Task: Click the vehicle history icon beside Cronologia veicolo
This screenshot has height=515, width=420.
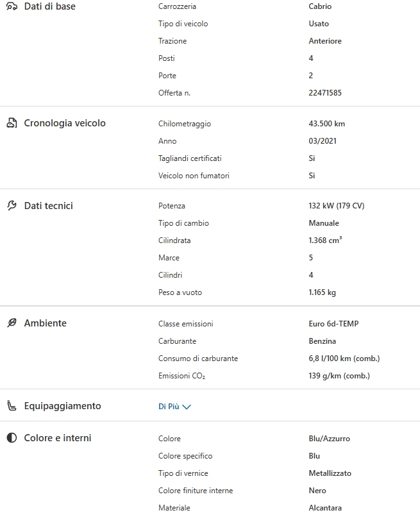Action: 12,123
